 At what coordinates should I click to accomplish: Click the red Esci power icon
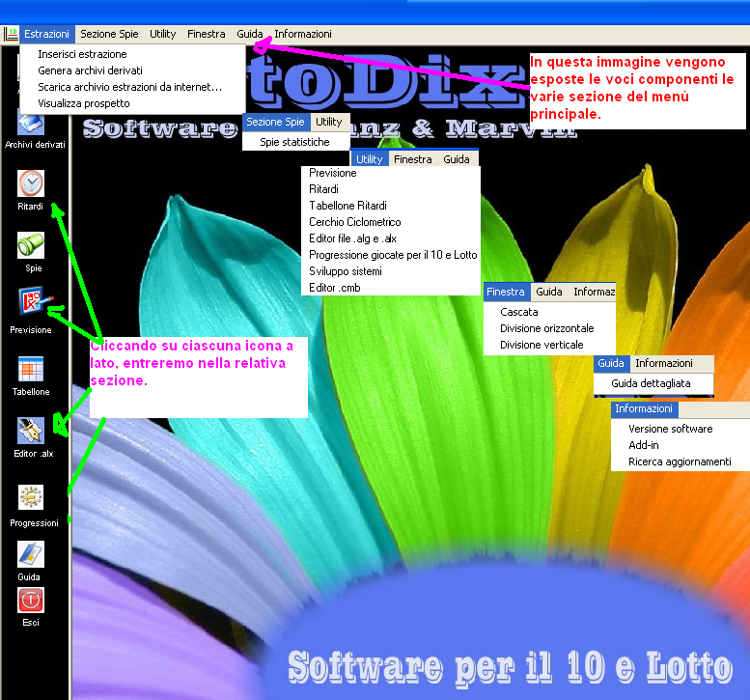click(31, 600)
